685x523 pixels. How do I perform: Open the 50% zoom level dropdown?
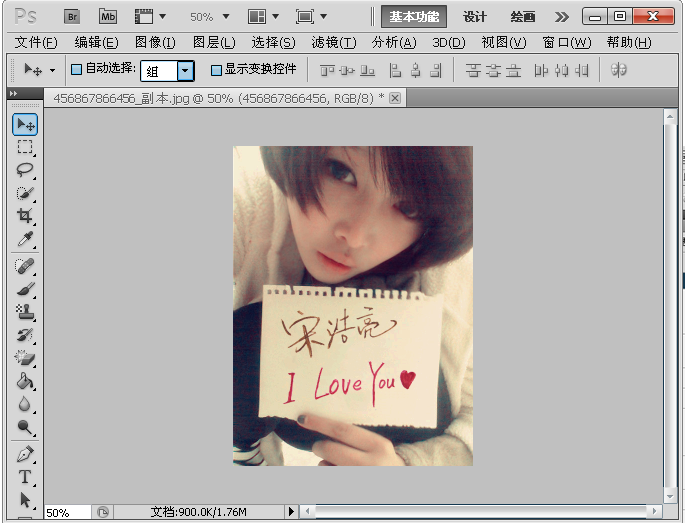point(210,17)
